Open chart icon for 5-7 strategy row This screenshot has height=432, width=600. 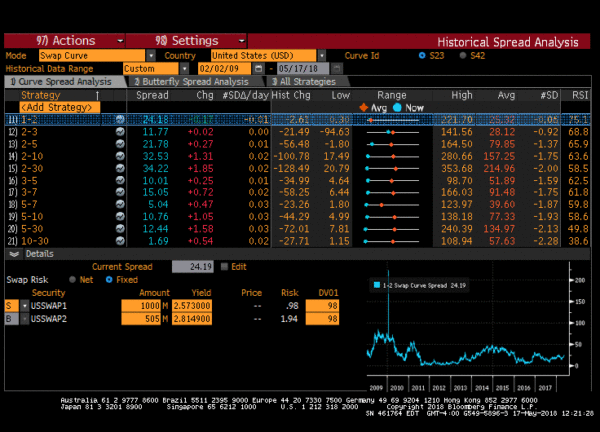coord(120,204)
